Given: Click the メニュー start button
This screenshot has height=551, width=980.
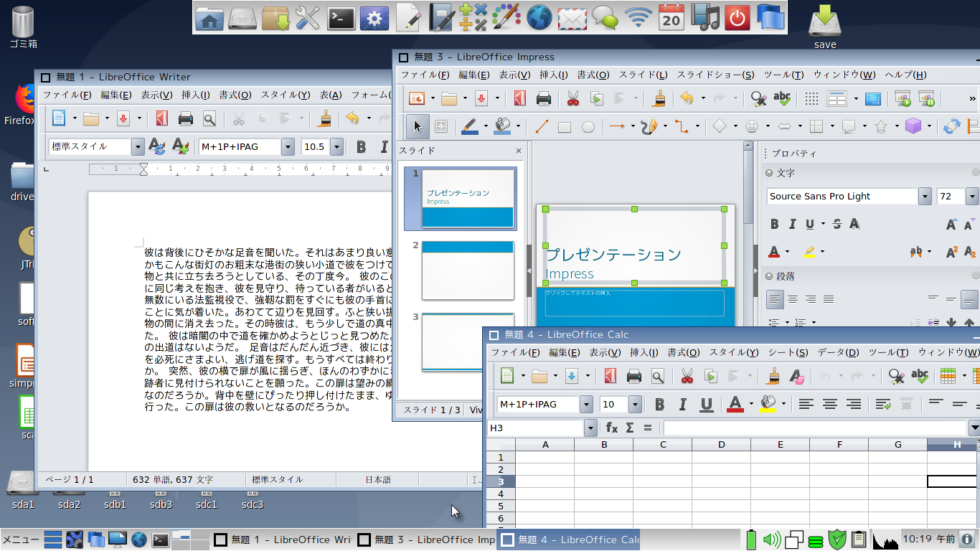Looking at the screenshot, I should [x=20, y=540].
